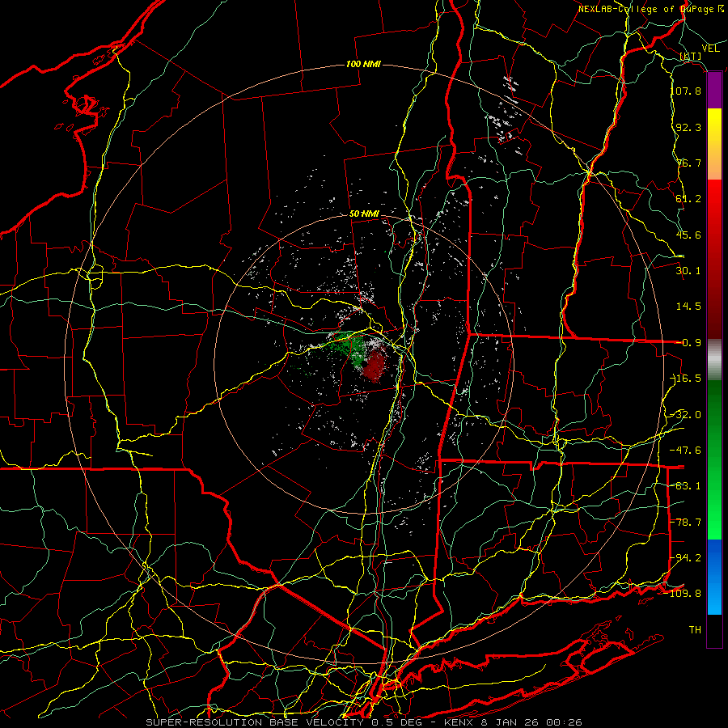Click the yellow-orange segment of the velocity scale
Screen dimensions: 728x728
[x=714, y=144]
